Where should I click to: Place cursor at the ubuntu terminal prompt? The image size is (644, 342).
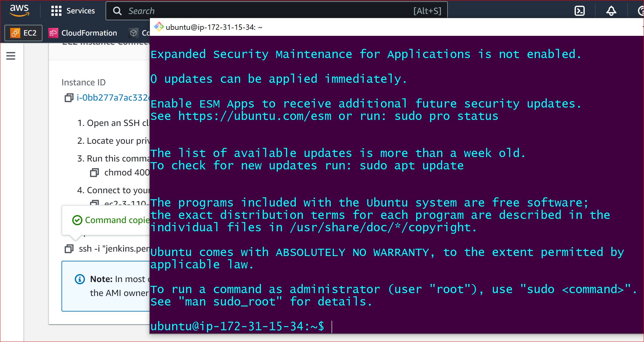[332, 326]
